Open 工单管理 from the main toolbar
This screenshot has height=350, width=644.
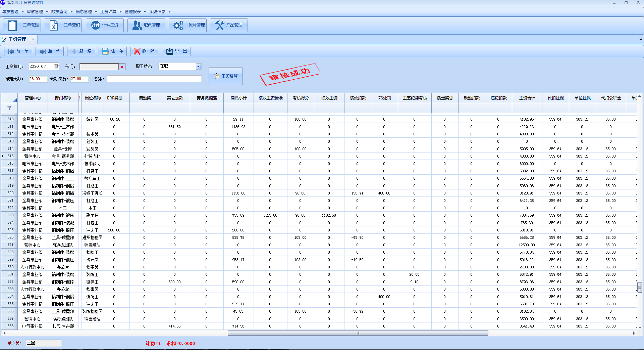click(22, 25)
